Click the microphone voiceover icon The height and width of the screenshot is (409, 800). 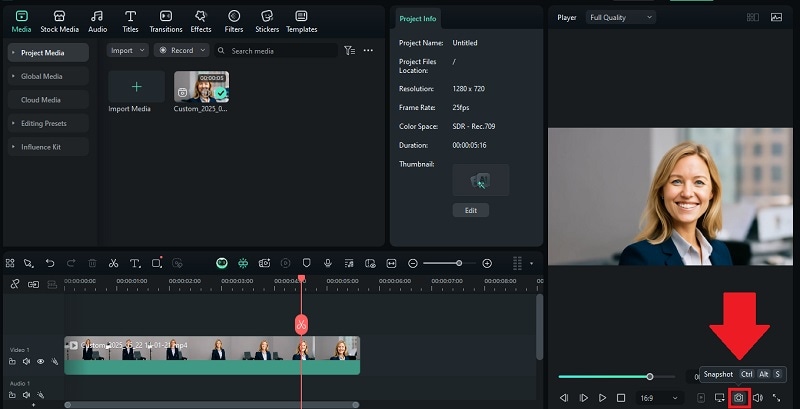point(328,263)
